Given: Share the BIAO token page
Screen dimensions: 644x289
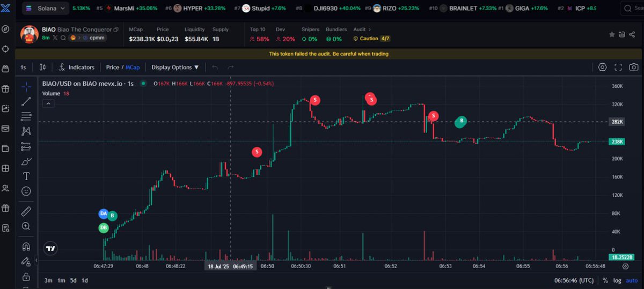Looking at the screenshot, I should click(x=633, y=34).
